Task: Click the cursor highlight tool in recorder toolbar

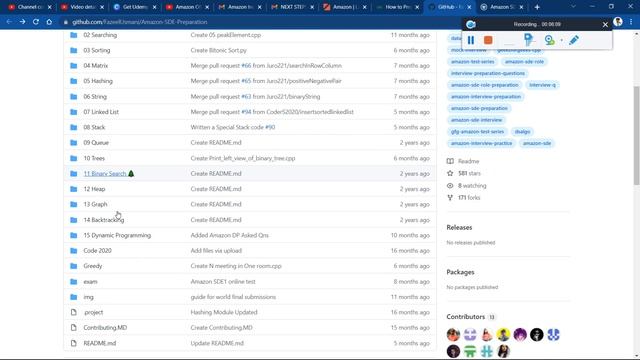Action: (529, 40)
